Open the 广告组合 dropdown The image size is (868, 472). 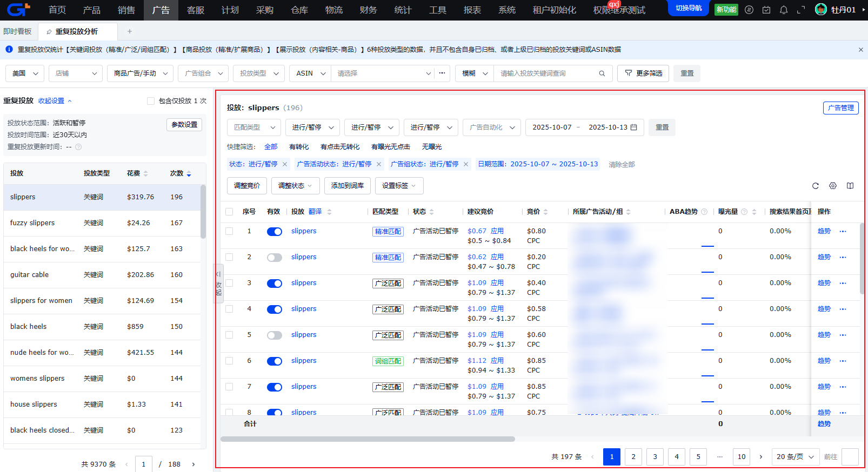(x=203, y=73)
